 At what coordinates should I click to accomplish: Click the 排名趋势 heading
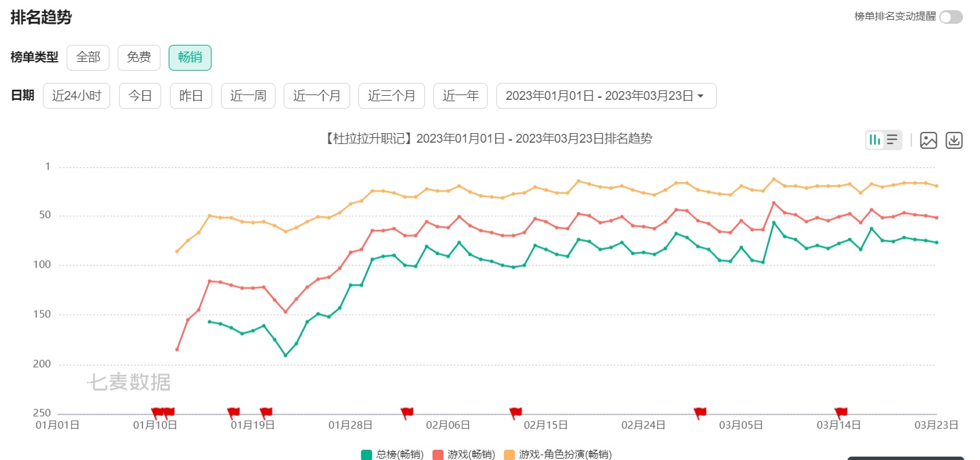[41, 18]
